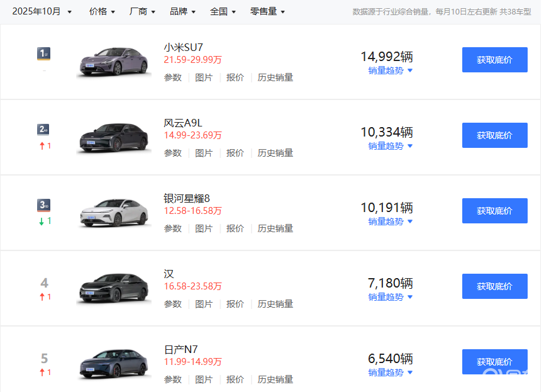Open the 厂商 filter dropdown

pos(142,11)
